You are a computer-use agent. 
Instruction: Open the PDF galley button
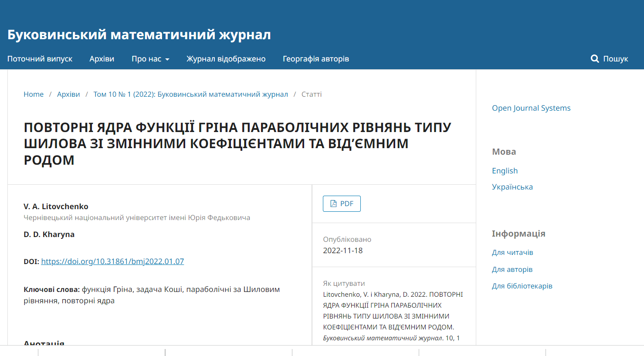[342, 203]
